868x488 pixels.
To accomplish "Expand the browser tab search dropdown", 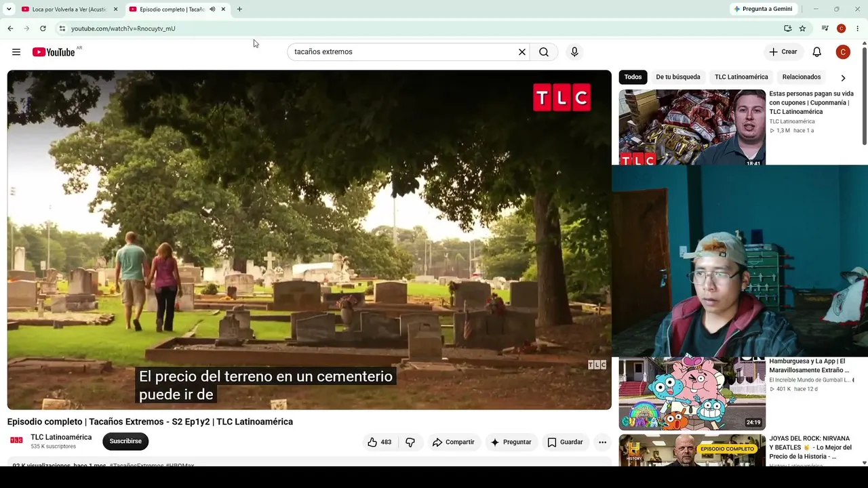I will pos(9,9).
